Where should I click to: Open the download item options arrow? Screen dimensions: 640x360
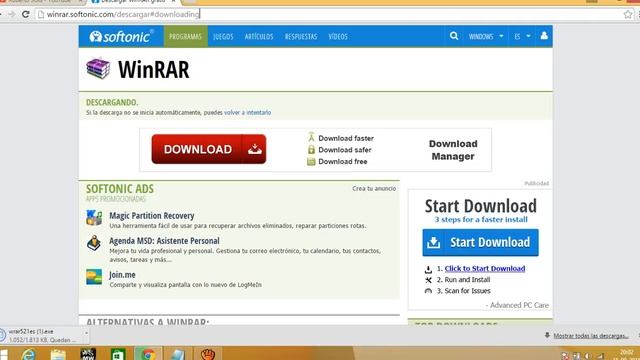(x=86, y=333)
